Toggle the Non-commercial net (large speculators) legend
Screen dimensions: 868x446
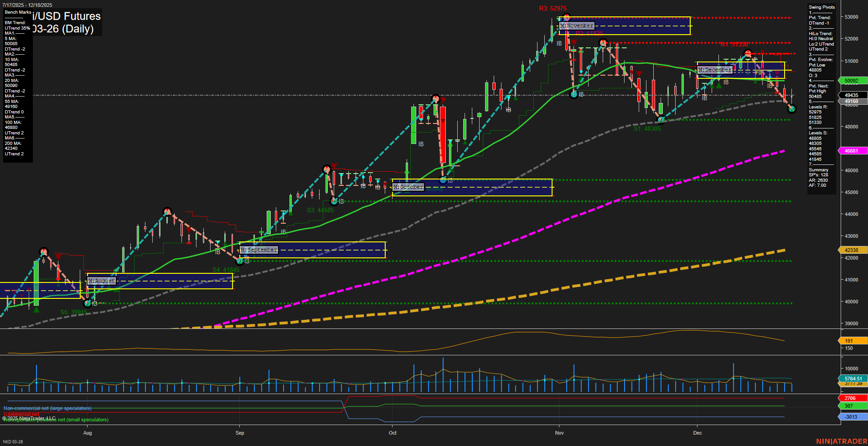click(49, 409)
